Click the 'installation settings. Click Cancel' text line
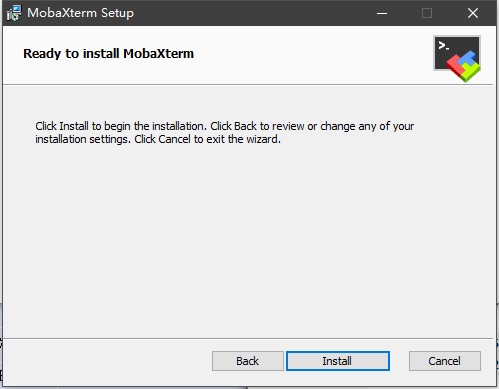Screen dimensions: 499x389 (x=158, y=139)
